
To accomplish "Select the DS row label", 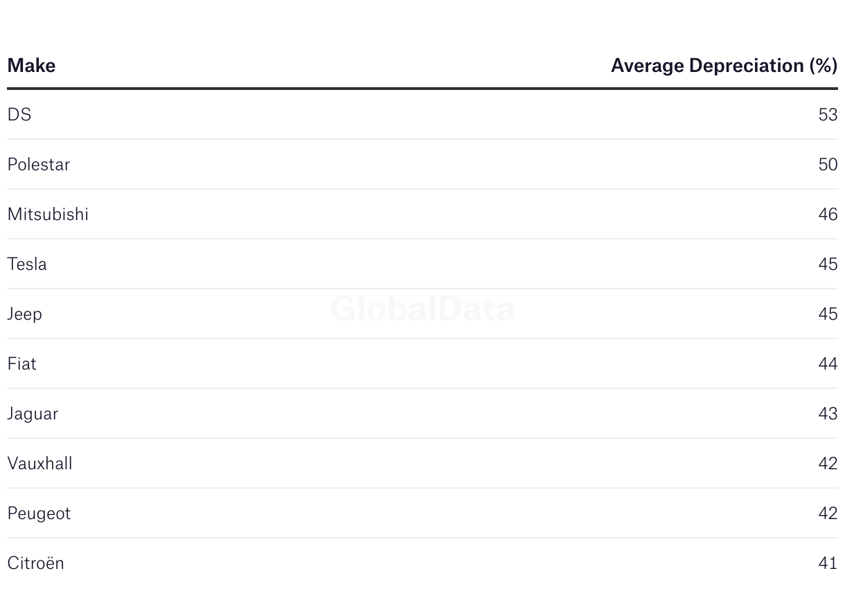I will pyautogui.click(x=19, y=114).
